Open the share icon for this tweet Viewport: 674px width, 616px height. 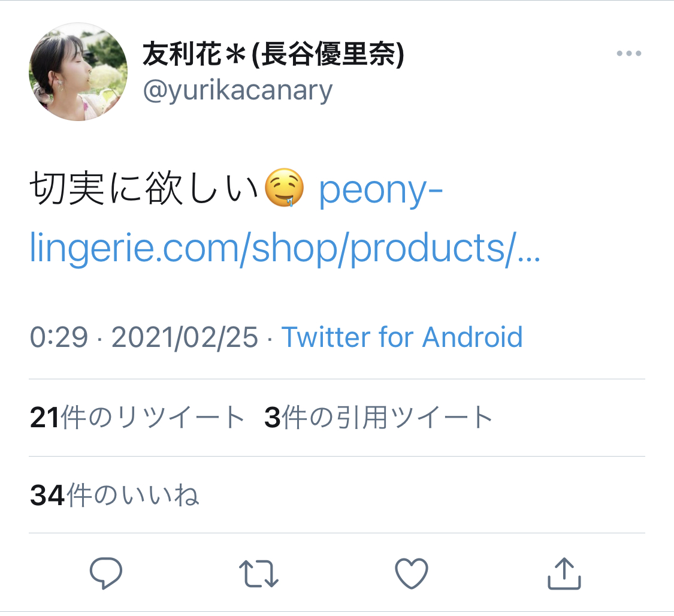[564, 573]
